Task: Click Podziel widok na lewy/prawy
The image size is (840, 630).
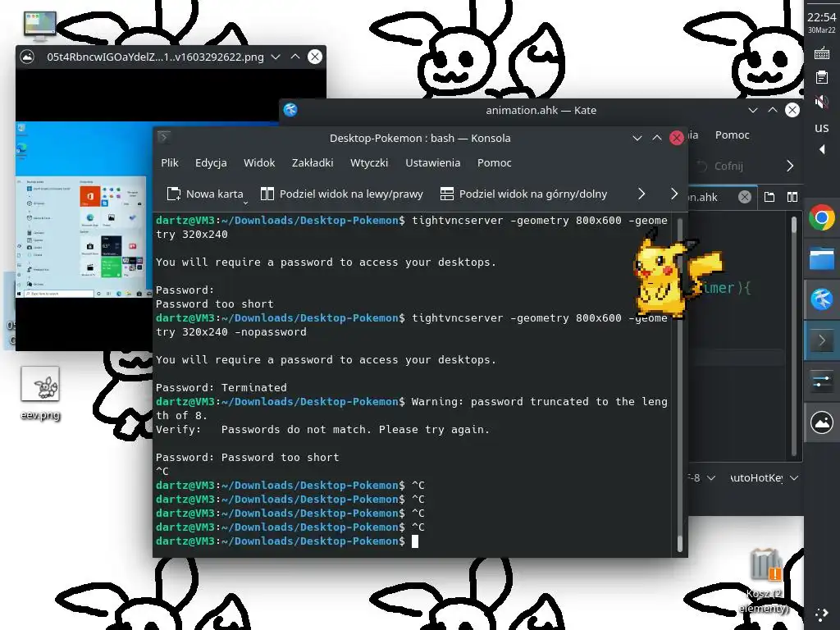Action: coord(342,194)
